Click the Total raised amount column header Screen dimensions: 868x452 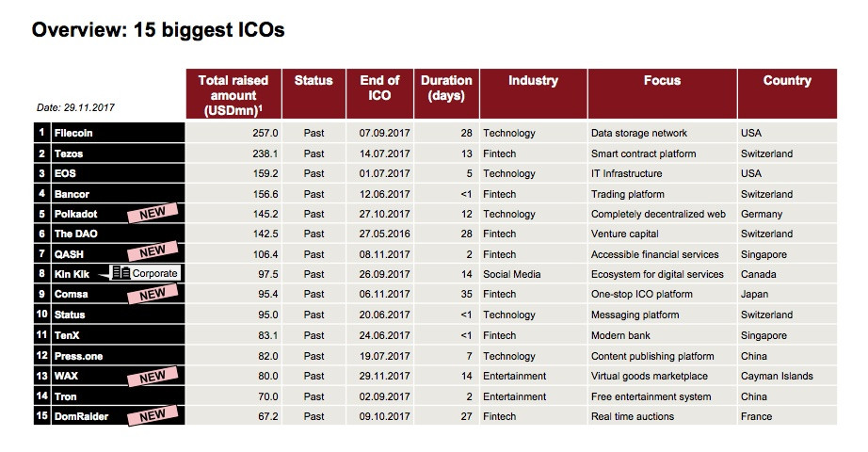pyautogui.click(x=233, y=94)
